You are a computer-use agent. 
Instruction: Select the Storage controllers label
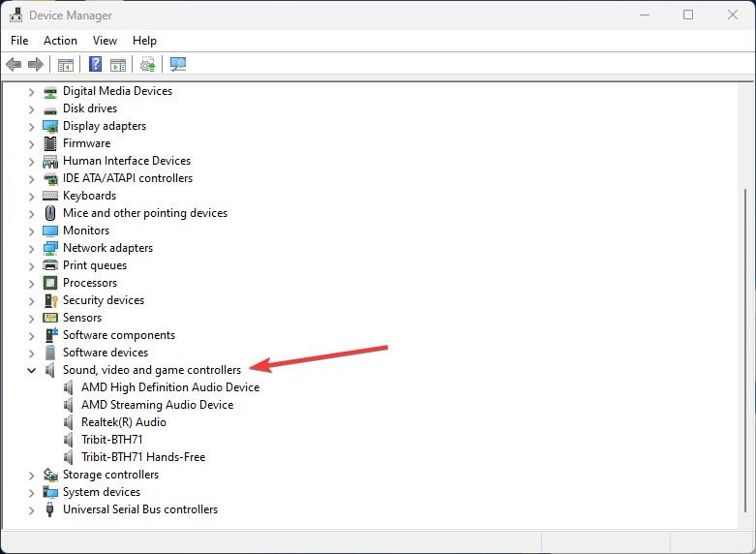click(110, 475)
